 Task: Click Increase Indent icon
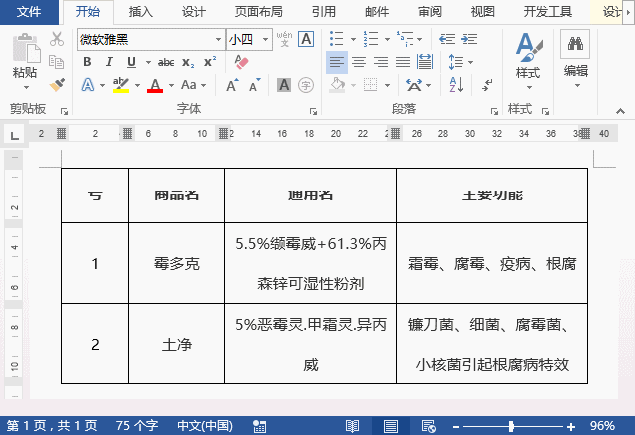469,39
